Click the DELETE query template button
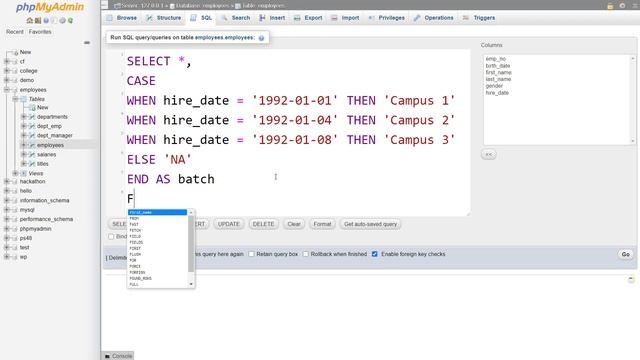The image size is (640, 360). (263, 224)
